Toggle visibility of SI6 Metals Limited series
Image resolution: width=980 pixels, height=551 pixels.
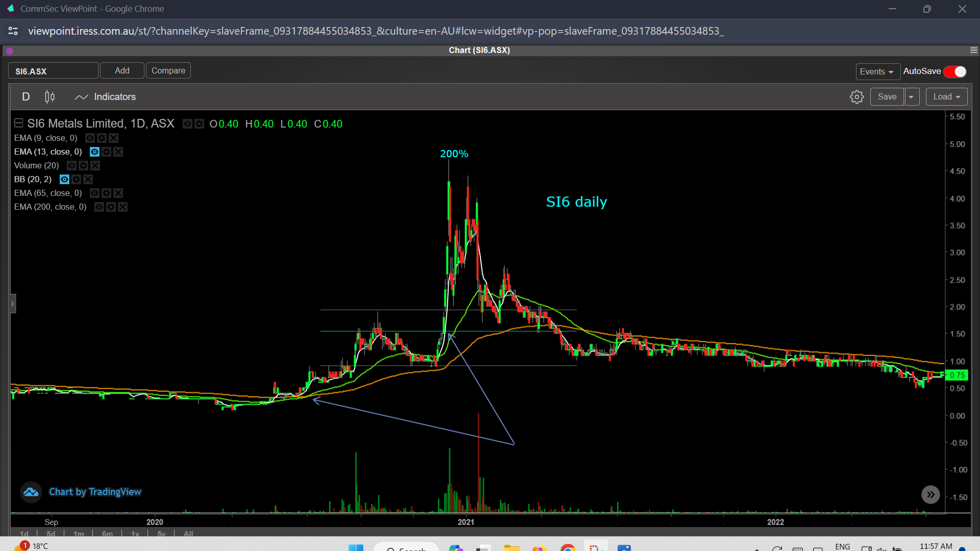click(187, 124)
